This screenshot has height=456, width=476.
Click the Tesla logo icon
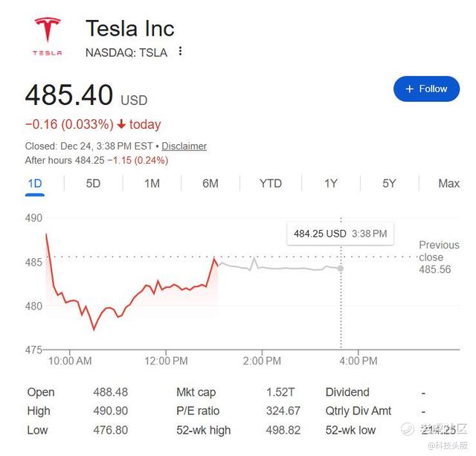[47, 36]
